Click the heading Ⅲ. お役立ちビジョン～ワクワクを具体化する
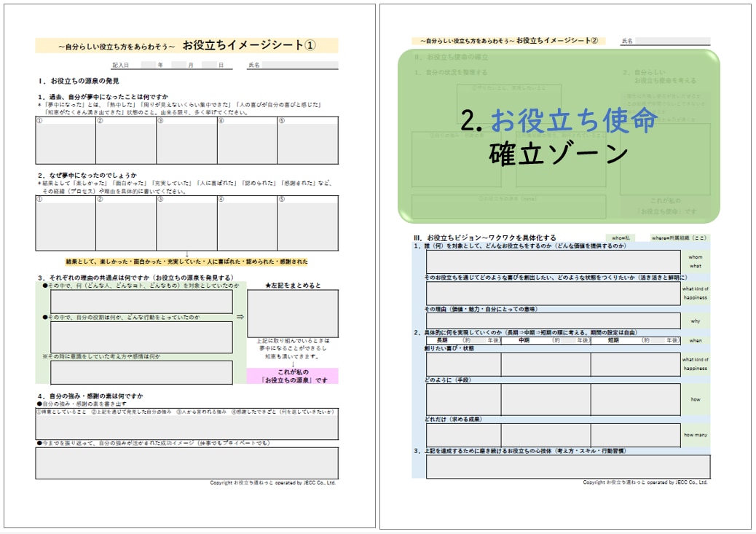Image resolution: width=756 pixels, height=534 pixels. 485,237
